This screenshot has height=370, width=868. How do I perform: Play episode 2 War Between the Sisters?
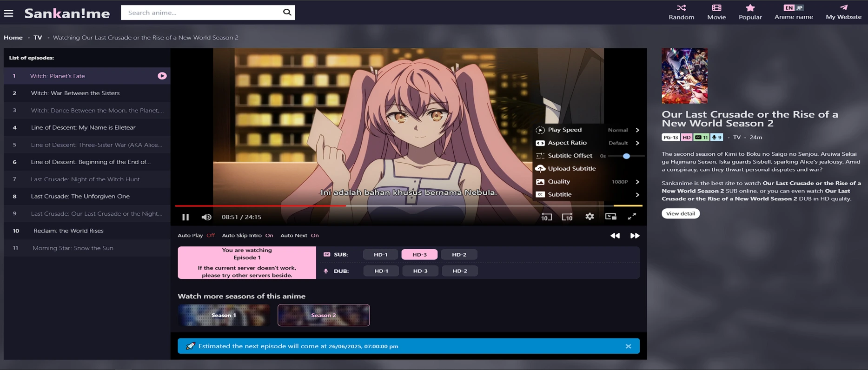[87, 93]
